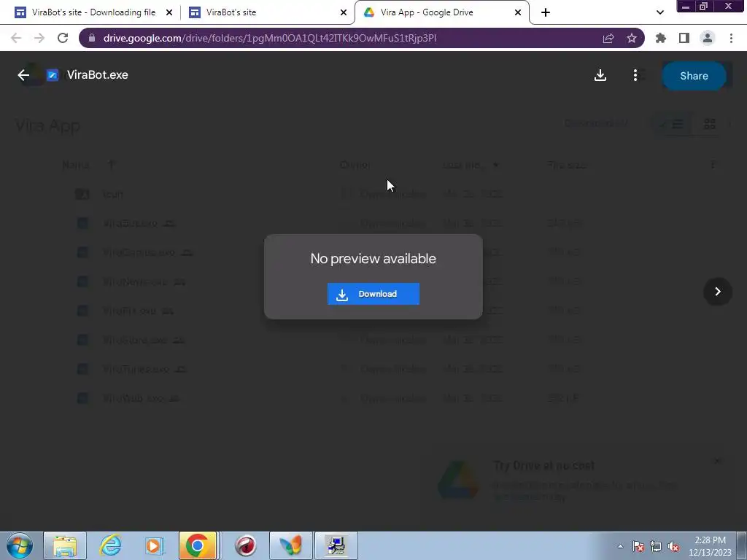The height and width of the screenshot is (560, 747).
Task: Open Windows Media Player from the taskbar
Action: point(154,545)
